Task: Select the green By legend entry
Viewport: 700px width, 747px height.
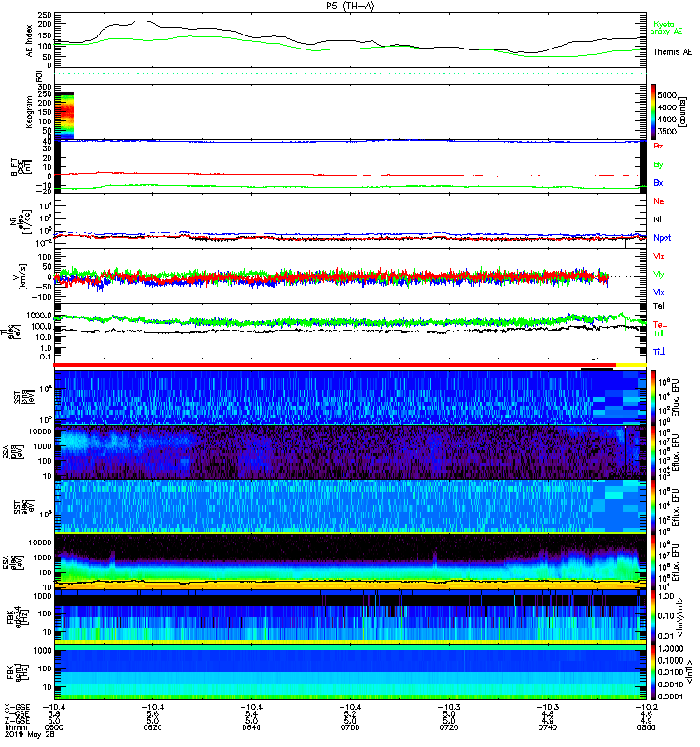Action: click(x=658, y=165)
